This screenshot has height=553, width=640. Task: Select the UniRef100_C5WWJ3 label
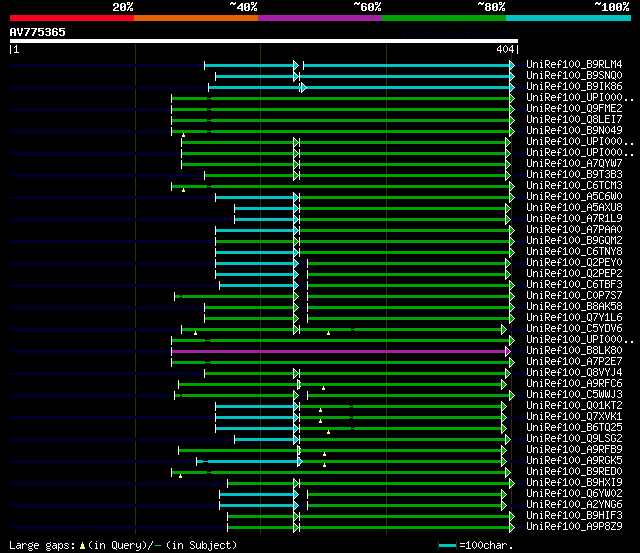574,395
